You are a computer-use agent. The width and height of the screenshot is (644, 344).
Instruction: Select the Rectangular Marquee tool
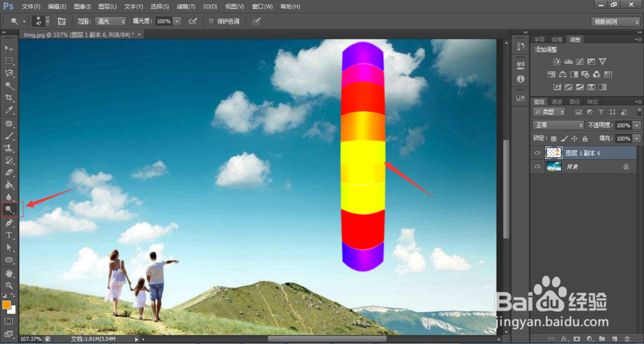click(x=9, y=61)
